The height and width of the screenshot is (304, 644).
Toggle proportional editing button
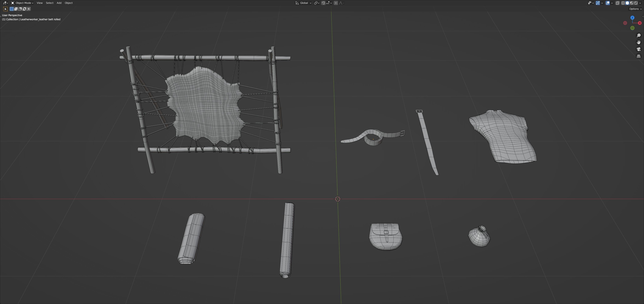click(336, 3)
